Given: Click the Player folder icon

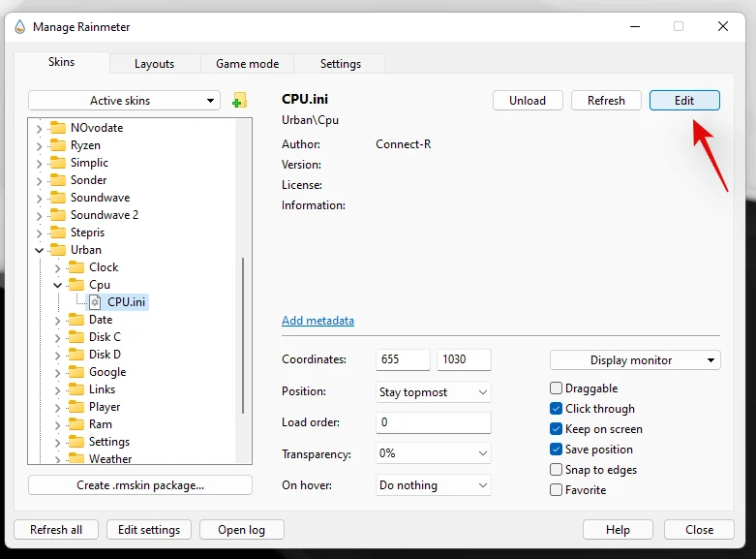Looking at the screenshot, I should coord(76,407).
